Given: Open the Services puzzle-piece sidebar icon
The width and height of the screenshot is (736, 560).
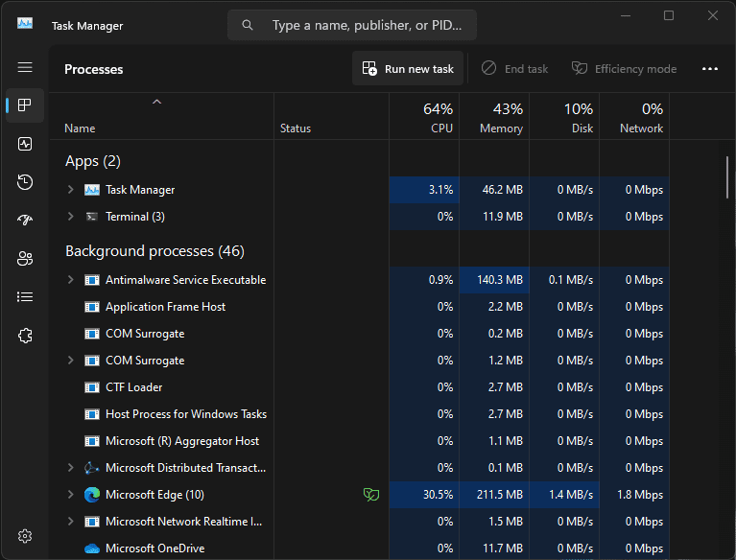Looking at the screenshot, I should pyautogui.click(x=25, y=336).
